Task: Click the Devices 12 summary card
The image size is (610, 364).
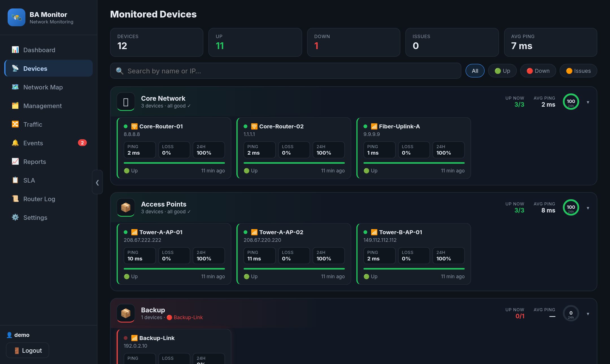Action: click(157, 42)
